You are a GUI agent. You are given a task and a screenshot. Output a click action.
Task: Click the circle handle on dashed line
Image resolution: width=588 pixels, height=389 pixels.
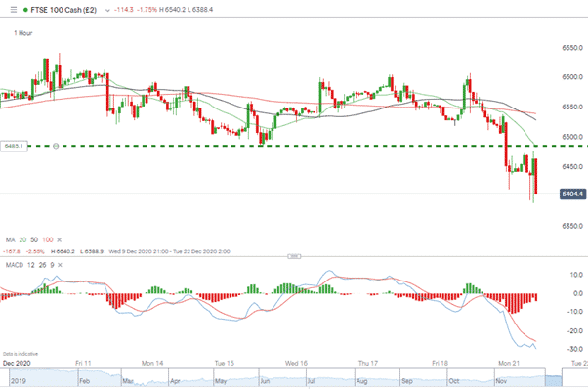pos(56,146)
